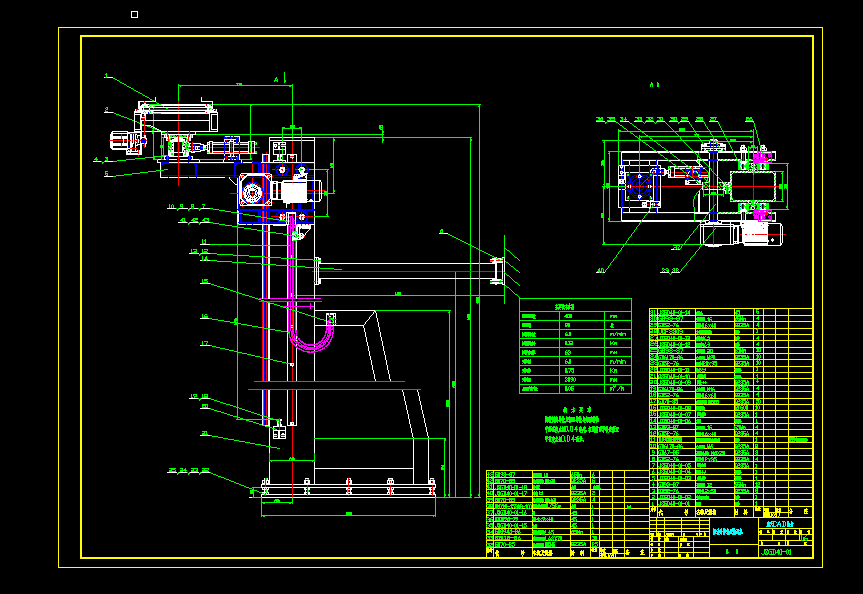Select callout number 5 leader label
Image resolution: width=863 pixels, height=594 pixels.
coord(107,174)
